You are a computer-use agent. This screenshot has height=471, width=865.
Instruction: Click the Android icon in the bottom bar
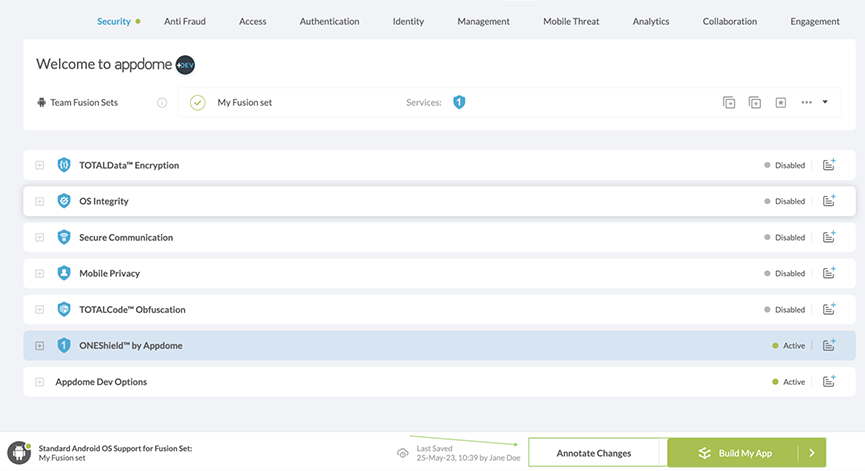click(19, 453)
